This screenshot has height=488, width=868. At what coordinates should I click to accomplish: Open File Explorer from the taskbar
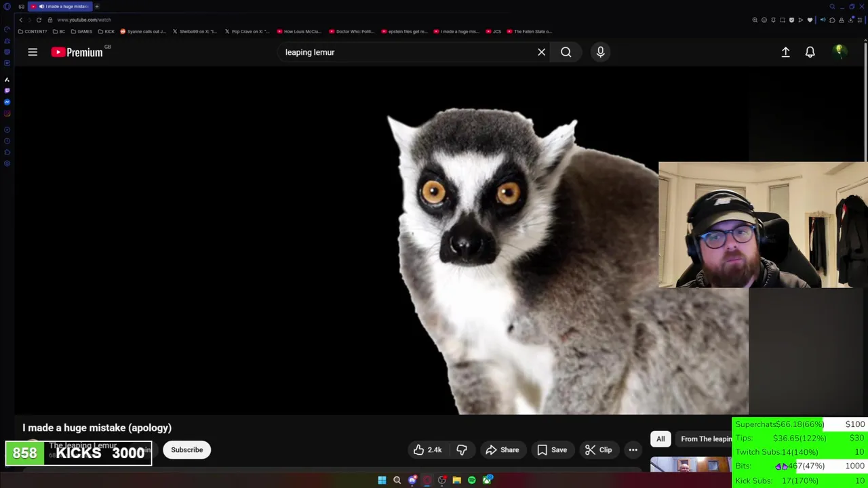tap(456, 481)
